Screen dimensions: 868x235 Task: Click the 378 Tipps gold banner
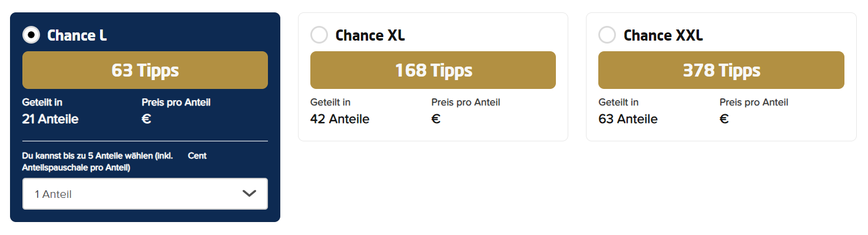click(721, 70)
